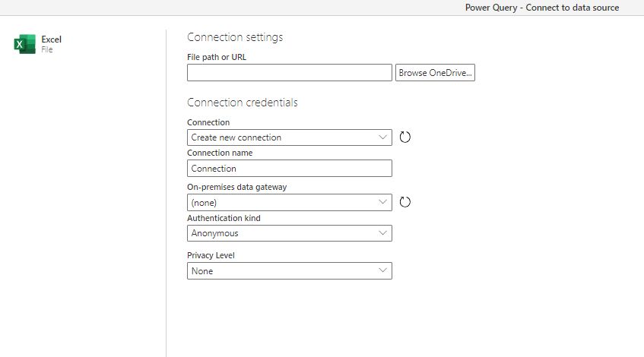This screenshot has width=644, height=357.
Task: Click the 'On-premises data gateway' label
Action: pos(236,187)
